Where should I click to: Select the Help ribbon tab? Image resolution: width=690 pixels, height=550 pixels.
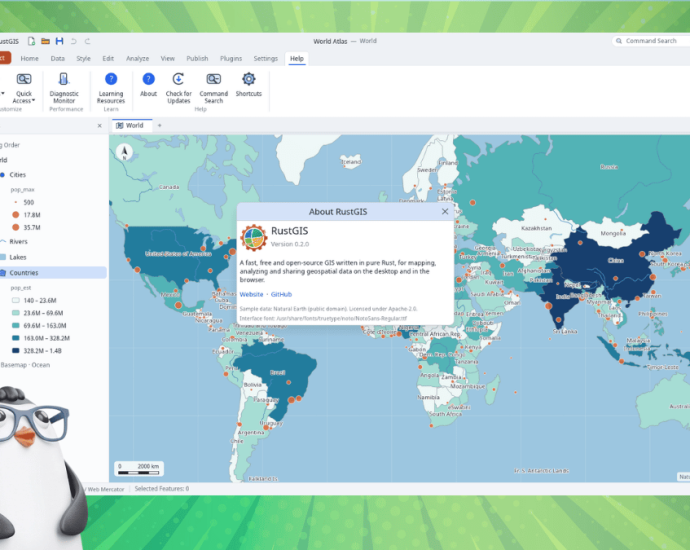[297, 59]
